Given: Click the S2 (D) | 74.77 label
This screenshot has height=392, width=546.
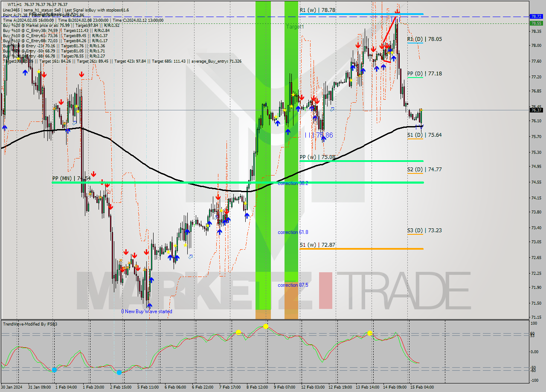Looking at the screenshot, I should pos(424,169).
